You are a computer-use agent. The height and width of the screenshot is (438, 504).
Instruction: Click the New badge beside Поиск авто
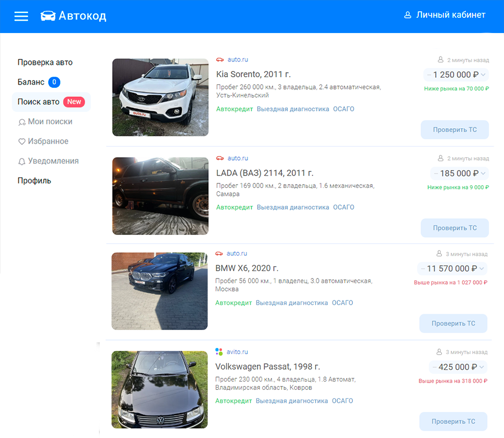click(x=74, y=102)
